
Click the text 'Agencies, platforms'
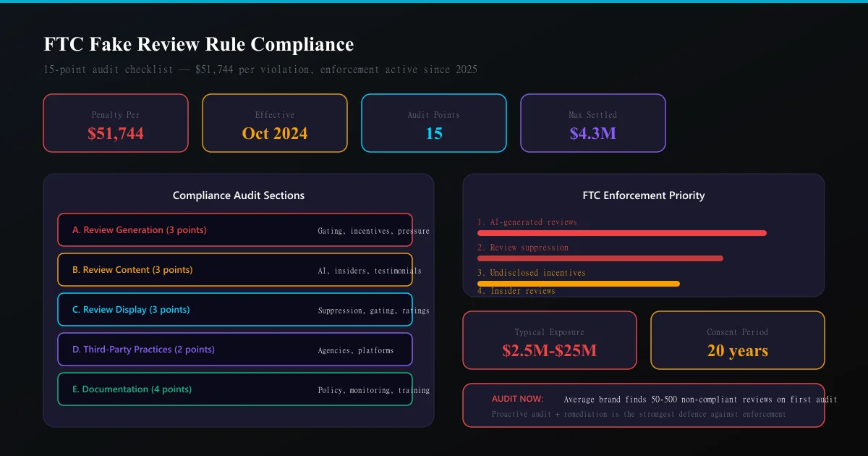tap(356, 350)
